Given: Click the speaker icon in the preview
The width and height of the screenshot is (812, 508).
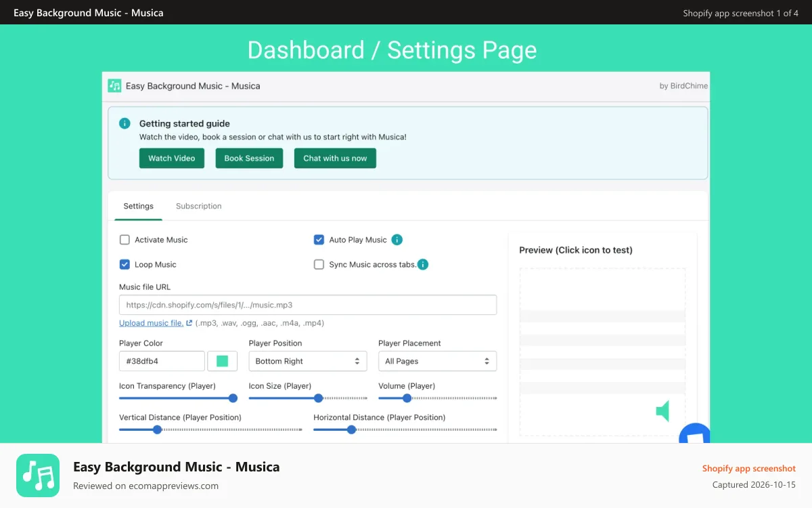Looking at the screenshot, I should [662, 410].
